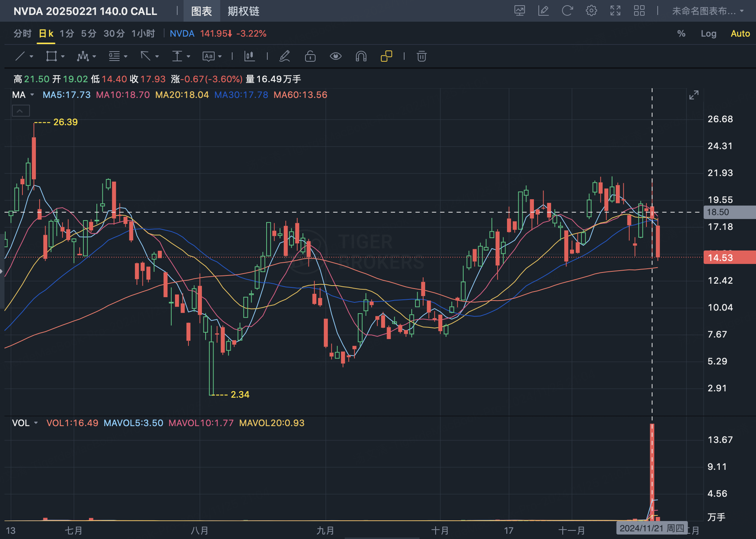Select the magnet snap tool icon
This screenshot has width=756, height=539.
click(361, 56)
